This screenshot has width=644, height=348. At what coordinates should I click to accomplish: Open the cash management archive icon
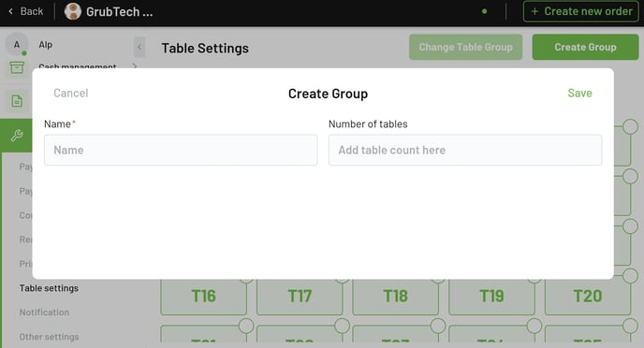tap(17, 67)
